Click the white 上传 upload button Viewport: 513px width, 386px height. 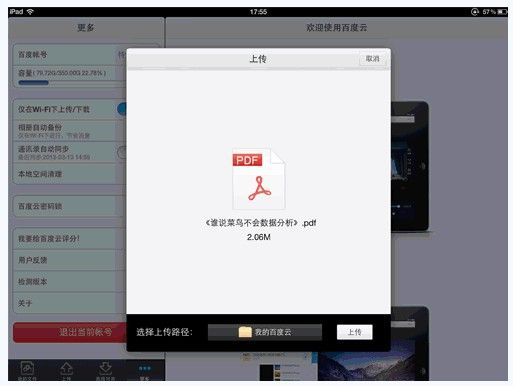coord(355,332)
